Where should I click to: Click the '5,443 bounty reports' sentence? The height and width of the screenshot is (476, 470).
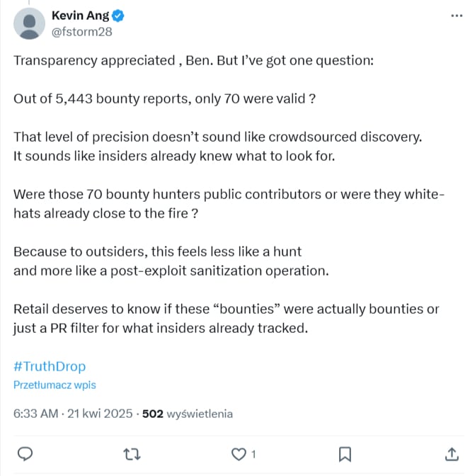(164, 98)
